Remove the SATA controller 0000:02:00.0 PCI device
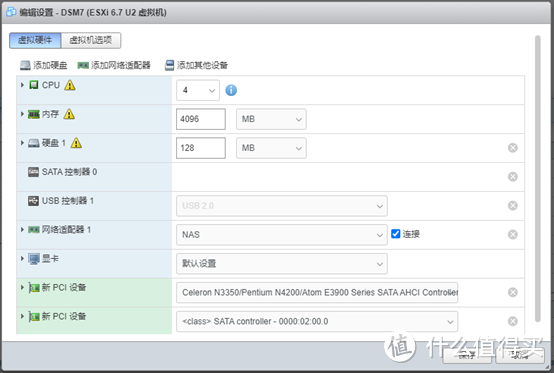Image resolution: width=554 pixels, height=373 pixels. pyautogui.click(x=513, y=321)
